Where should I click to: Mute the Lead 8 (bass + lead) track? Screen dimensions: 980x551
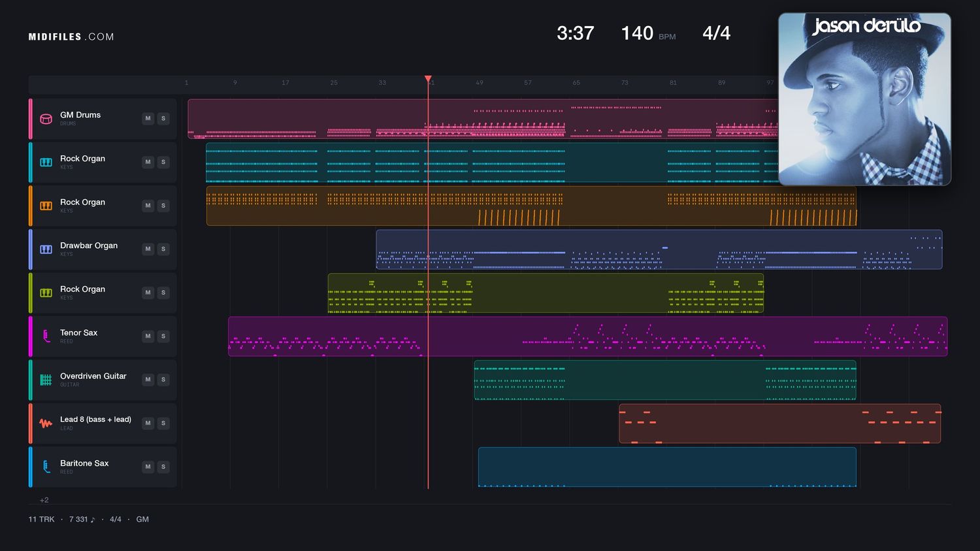click(148, 423)
